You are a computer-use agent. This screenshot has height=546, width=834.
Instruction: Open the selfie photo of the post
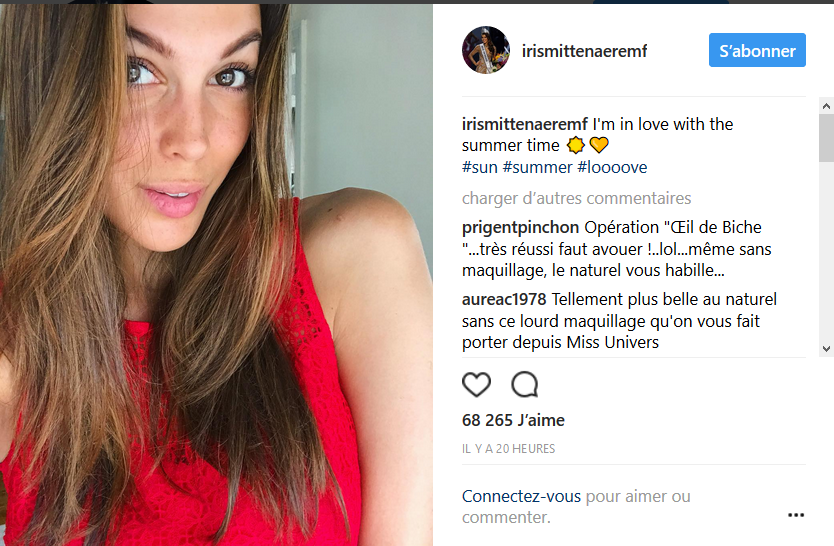tap(216, 274)
